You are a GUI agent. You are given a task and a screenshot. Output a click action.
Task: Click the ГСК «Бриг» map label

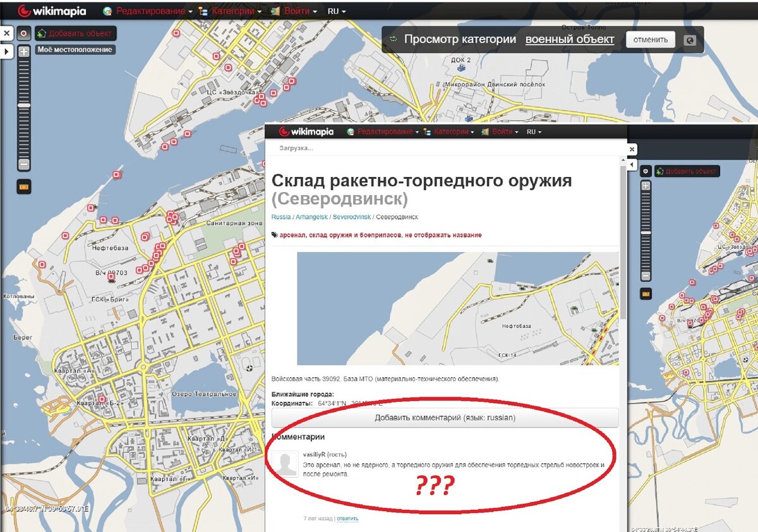pyautogui.click(x=109, y=299)
